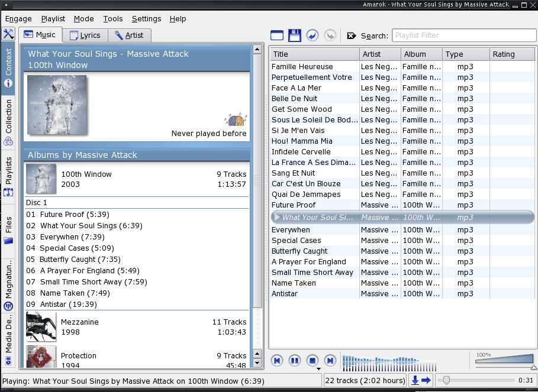The height and width of the screenshot is (392, 538).
Task: Click track link '03 Everywhen (7:39)'
Action: 65,237
